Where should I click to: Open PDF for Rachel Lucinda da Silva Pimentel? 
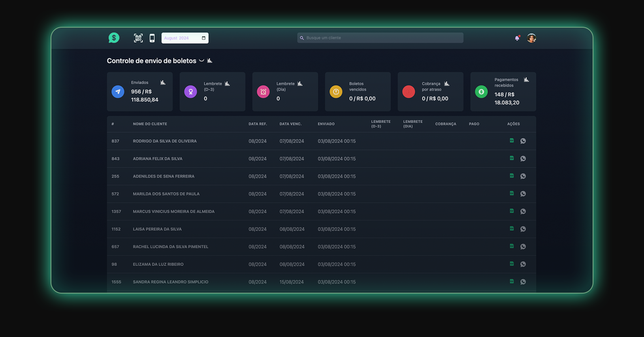click(512, 246)
